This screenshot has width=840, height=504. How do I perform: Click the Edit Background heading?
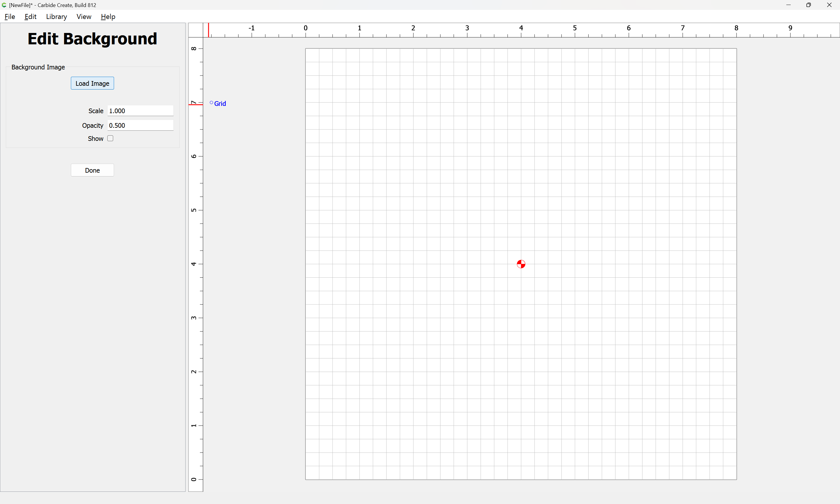(92, 39)
